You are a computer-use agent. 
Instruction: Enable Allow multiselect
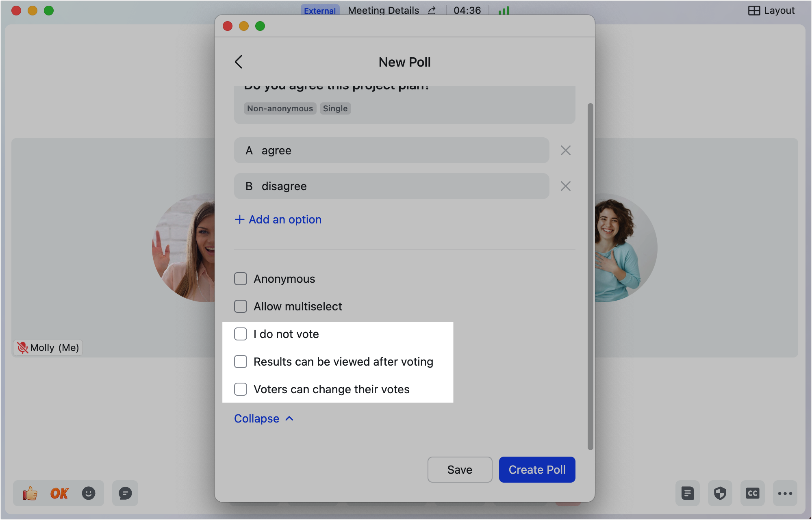tap(241, 306)
